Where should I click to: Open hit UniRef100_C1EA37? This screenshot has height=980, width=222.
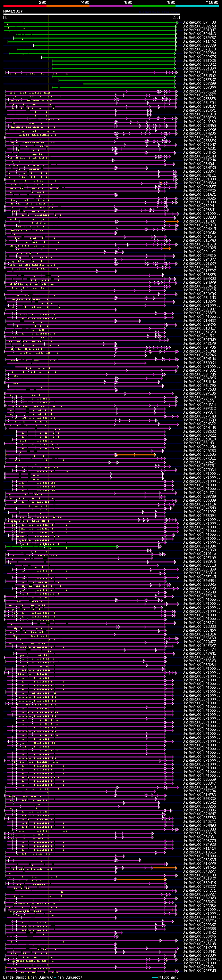pos(199,221)
